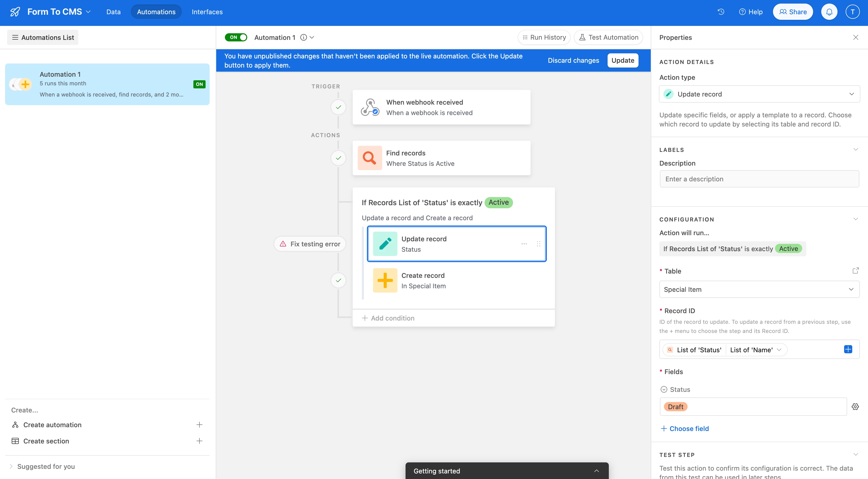Screen dimensions: 868x479
Task: Open the Status field settings gear
Action: pos(855,407)
